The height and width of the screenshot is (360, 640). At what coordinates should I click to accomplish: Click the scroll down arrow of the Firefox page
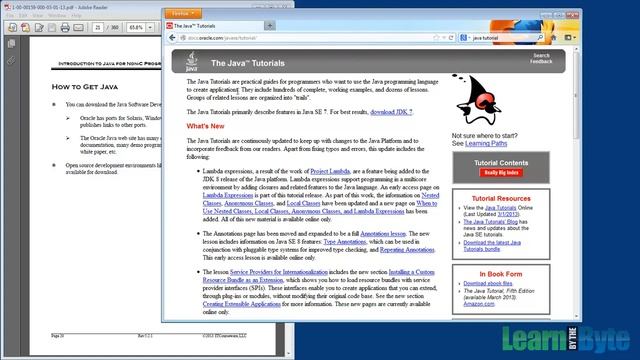576,316
